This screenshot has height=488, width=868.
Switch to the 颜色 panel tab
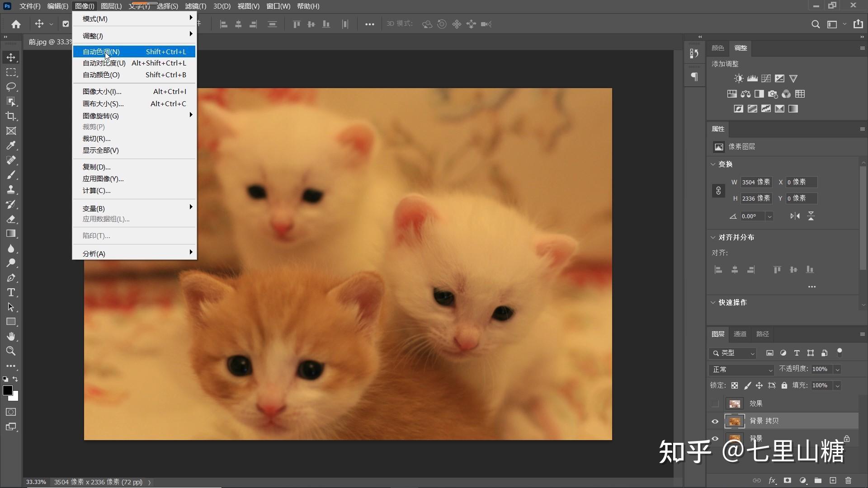click(717, 48)
